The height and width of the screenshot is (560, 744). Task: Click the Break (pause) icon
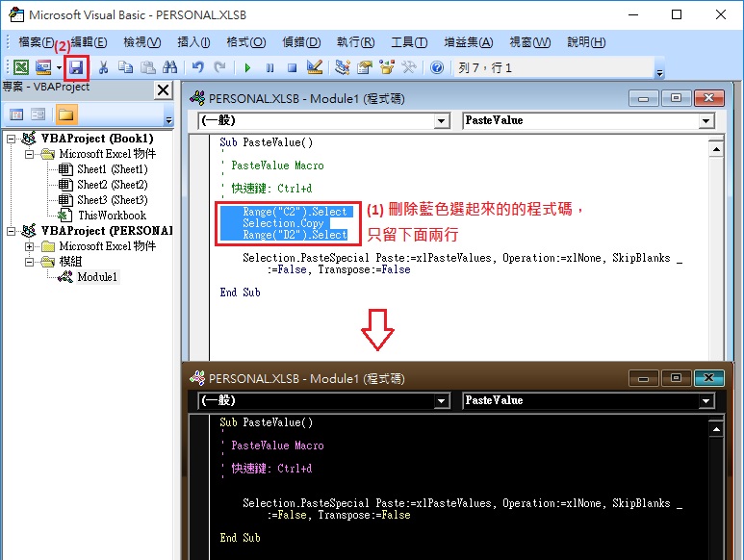coord(270,67)
